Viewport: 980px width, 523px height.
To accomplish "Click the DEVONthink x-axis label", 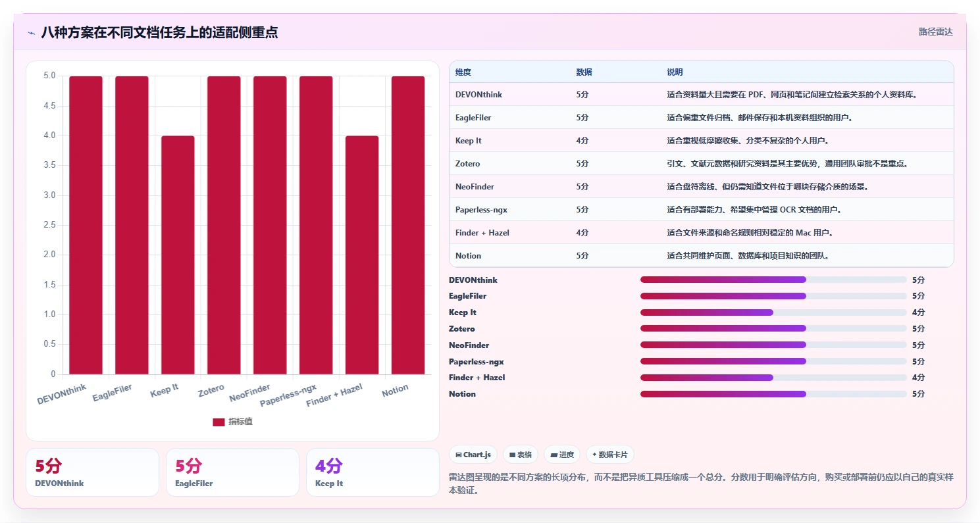I will coord(62,395).
